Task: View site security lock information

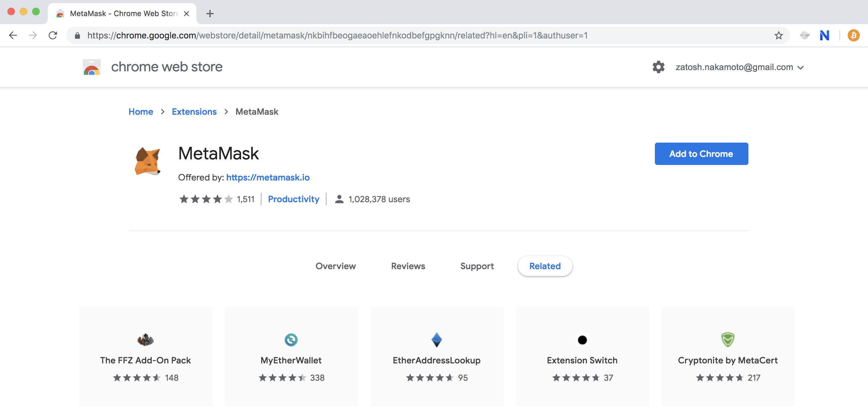Action: pyautogui.click(x=77, y=35)
